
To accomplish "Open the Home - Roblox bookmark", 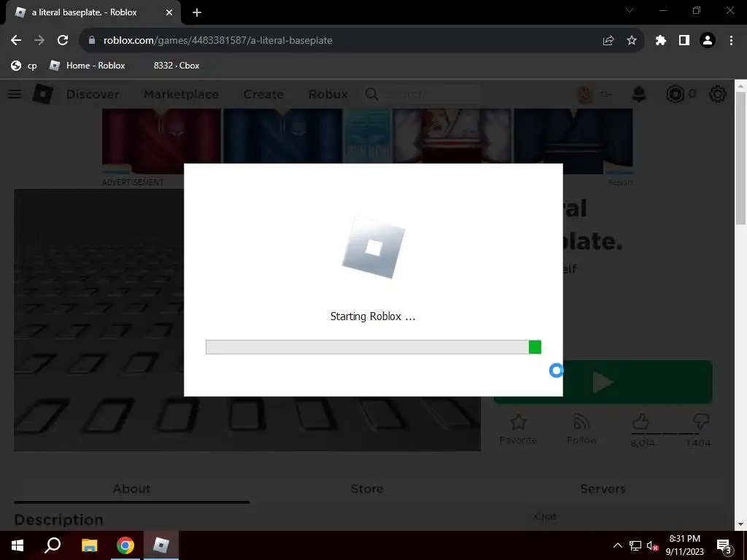I will click(88, 66).
